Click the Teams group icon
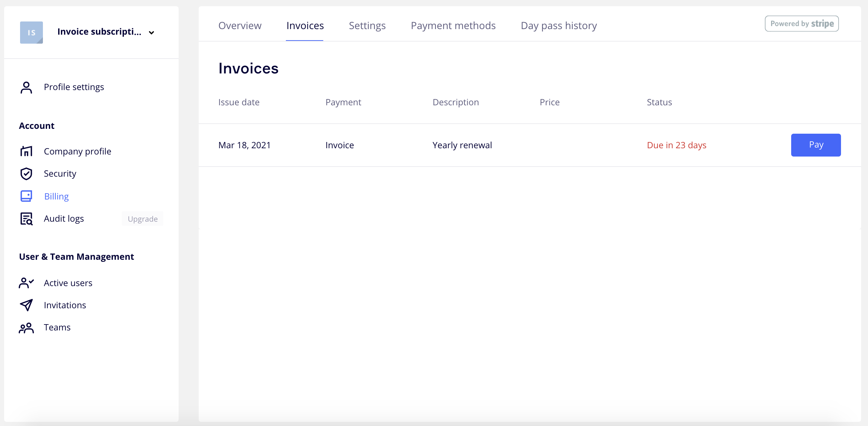 click(26, 328)
